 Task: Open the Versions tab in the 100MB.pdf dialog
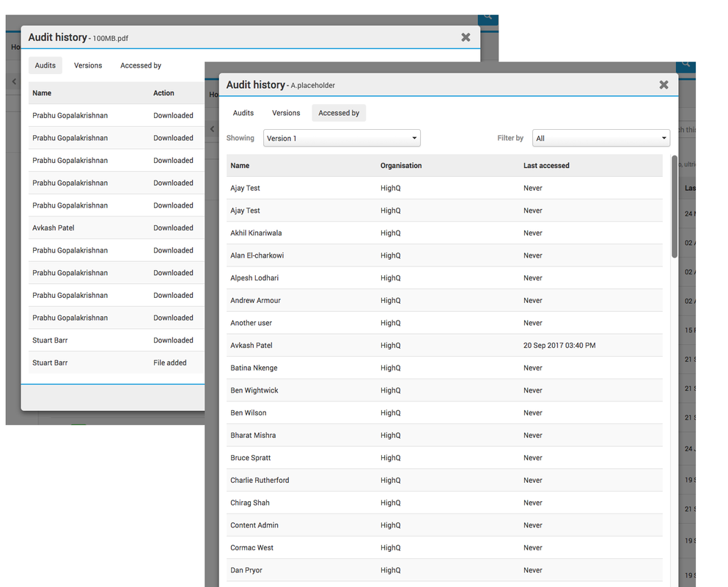coord(88,65)
